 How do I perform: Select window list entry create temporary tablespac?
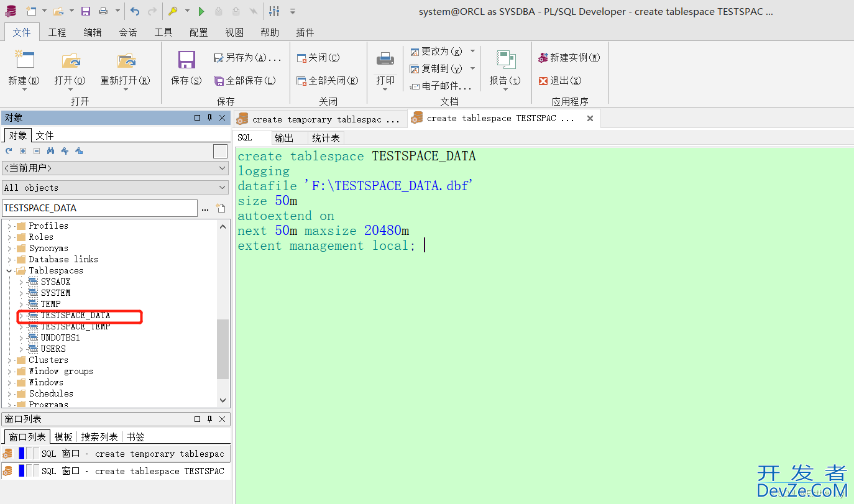coord(116,454)
